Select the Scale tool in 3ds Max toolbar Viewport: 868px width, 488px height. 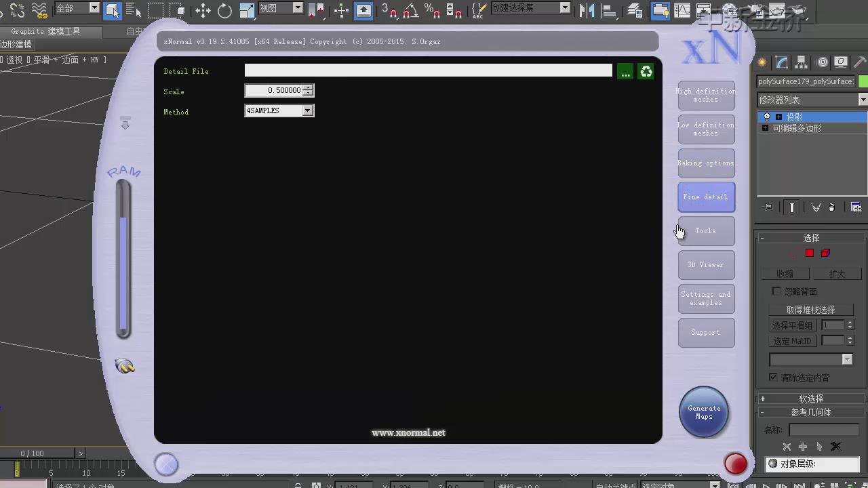(247, 10)
